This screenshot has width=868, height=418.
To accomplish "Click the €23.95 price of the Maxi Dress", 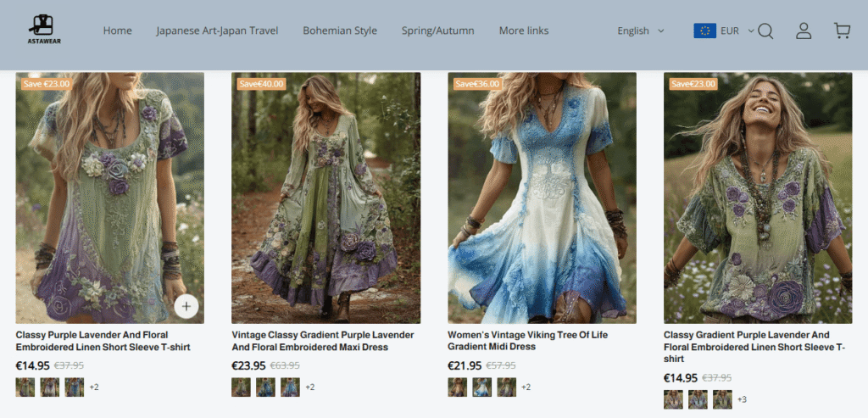I will [248, 365].
